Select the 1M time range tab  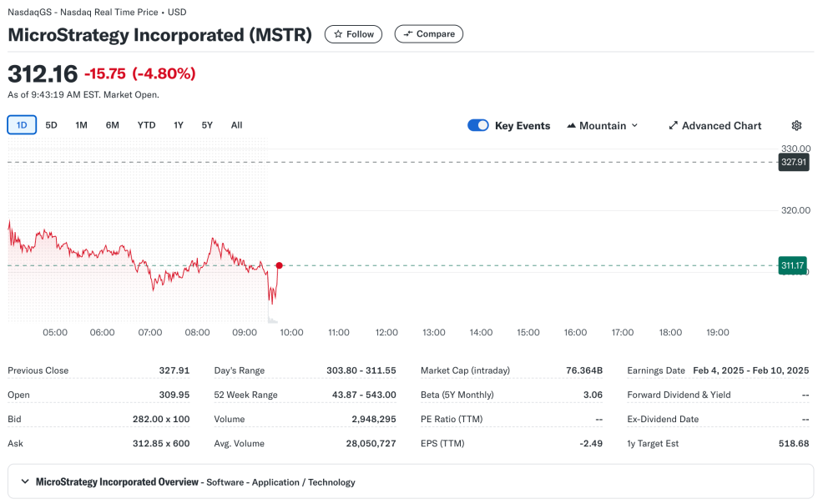(x=81, y=124)
